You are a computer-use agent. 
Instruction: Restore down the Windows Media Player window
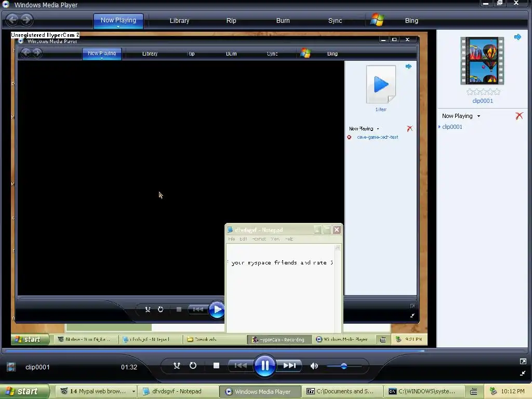(x=500, y=3)
